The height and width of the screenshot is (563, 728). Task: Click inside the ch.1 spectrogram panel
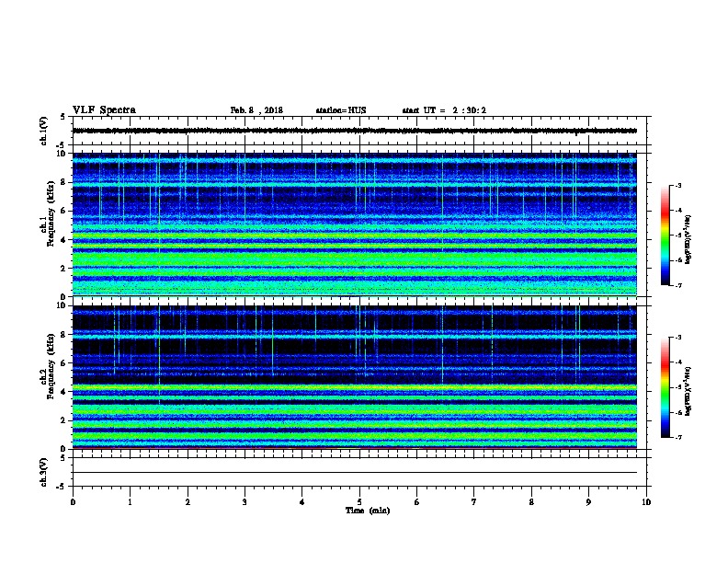point(354,224)
